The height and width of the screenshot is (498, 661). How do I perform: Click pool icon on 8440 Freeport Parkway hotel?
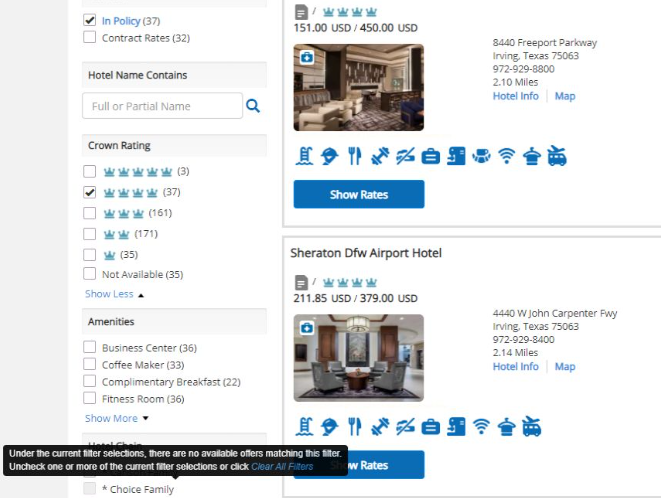304,156
